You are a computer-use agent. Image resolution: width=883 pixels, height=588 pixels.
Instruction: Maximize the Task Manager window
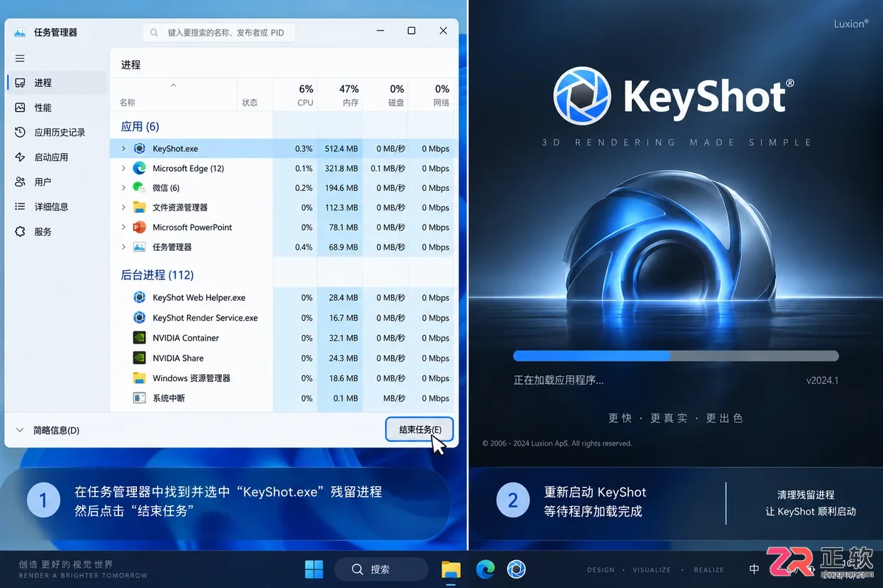(x=412, y=31)
